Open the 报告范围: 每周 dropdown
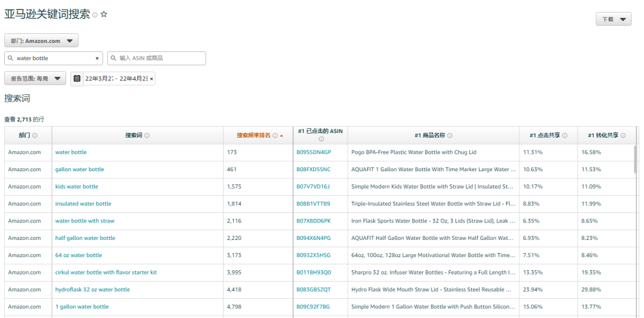644x318 pixels. 35,78
